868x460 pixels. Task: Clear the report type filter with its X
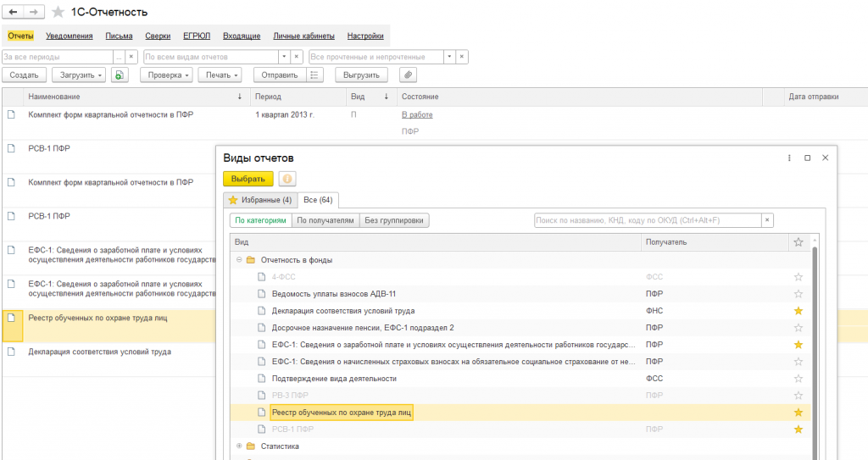click(x=297, y=57)
